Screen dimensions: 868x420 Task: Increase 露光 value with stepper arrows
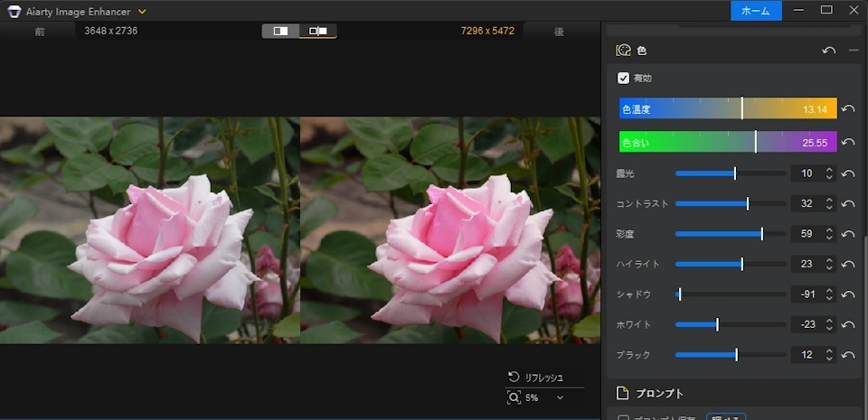click(829, 170)
